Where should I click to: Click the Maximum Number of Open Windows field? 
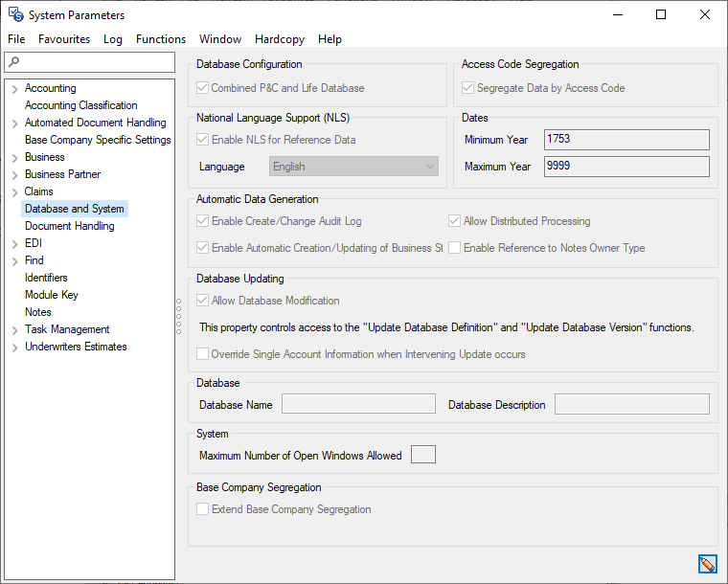tap(422, 455)
